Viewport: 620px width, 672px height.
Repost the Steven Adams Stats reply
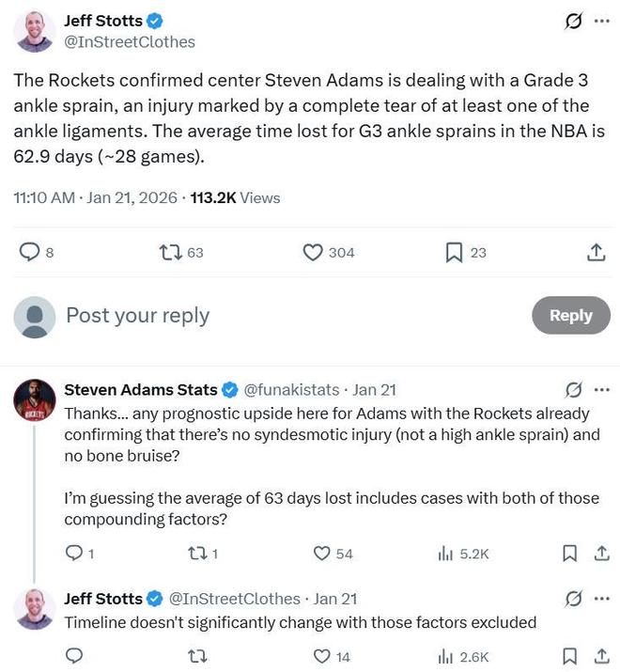coord(197,554)
